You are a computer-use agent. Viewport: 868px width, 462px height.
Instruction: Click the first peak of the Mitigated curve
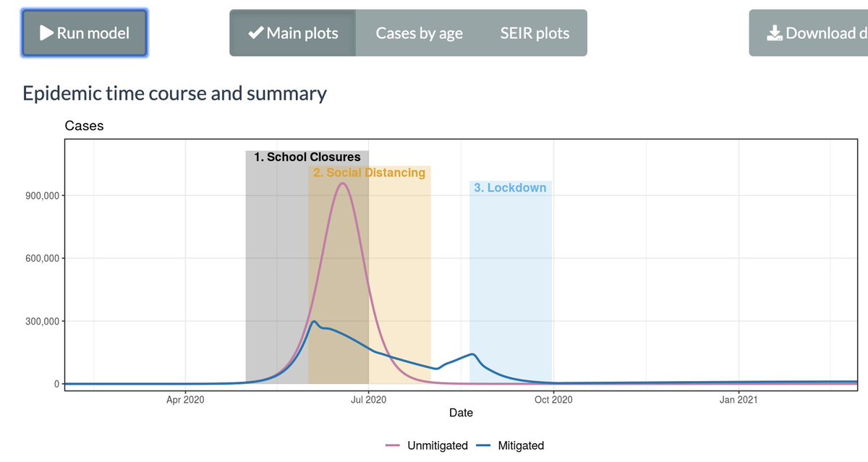313,322
